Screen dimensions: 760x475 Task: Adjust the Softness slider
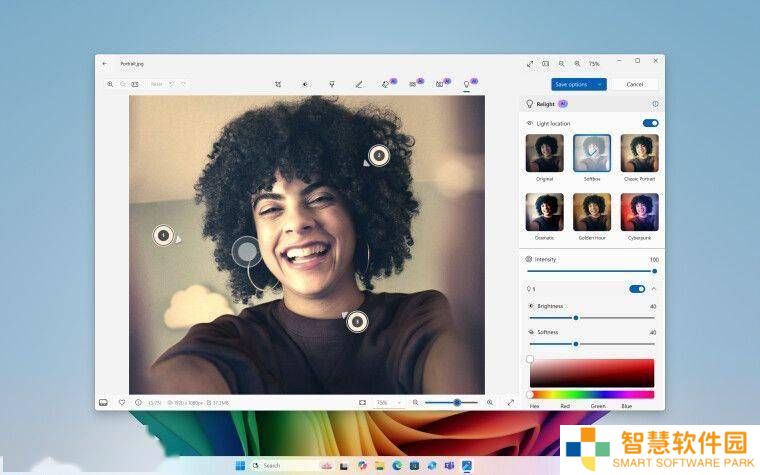click(x=592, y=344)
